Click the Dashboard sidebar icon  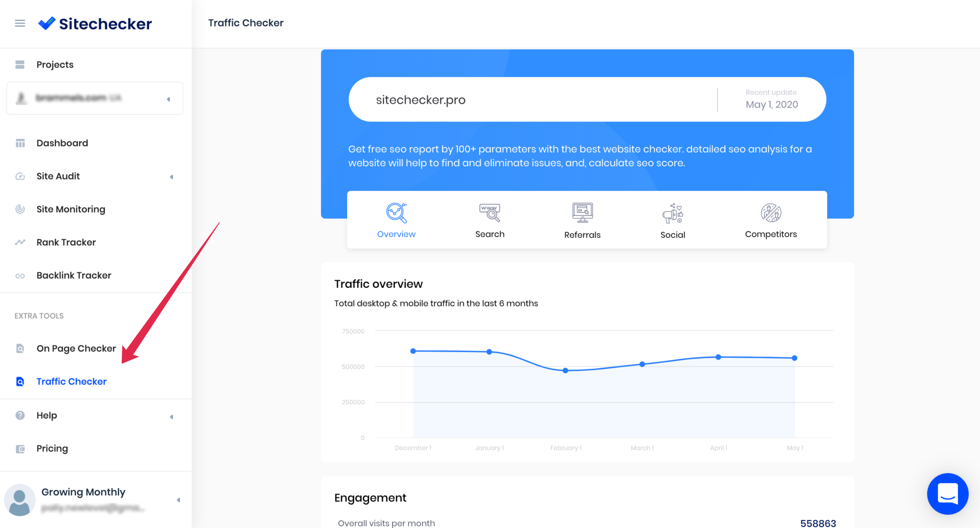click(20, 143)
